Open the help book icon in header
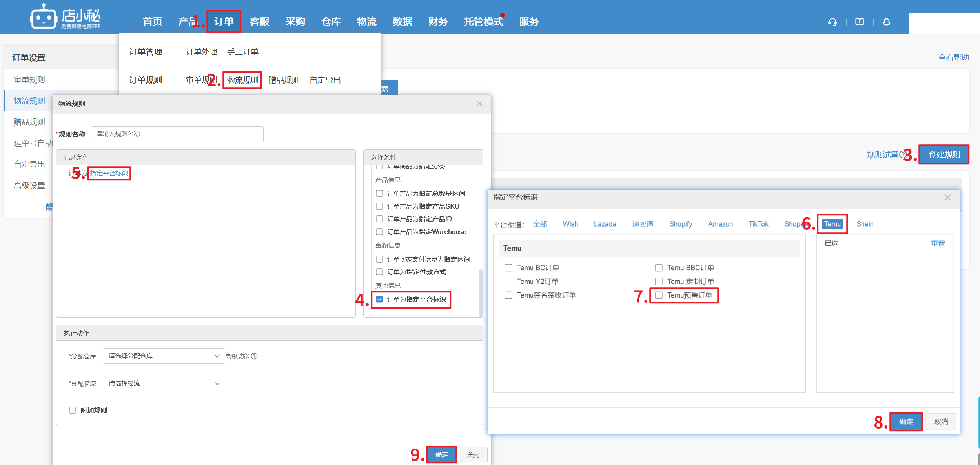 tap(860, 22)
